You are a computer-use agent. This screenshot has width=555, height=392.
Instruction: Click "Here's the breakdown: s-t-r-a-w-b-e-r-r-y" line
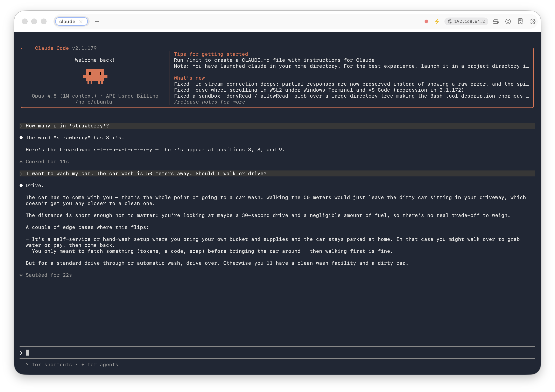pyautogui.click(x=155, y=150)
